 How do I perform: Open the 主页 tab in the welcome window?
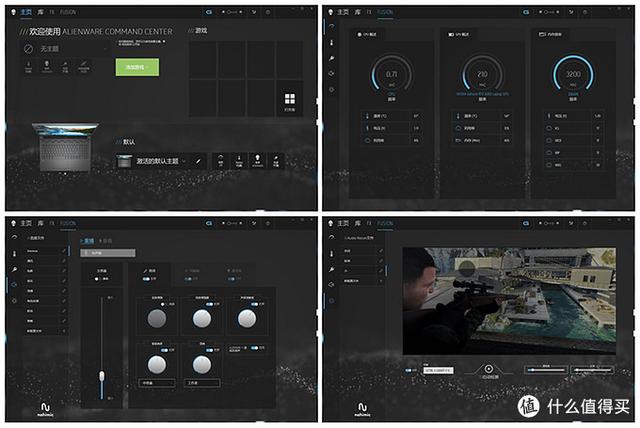pos(26,12)
